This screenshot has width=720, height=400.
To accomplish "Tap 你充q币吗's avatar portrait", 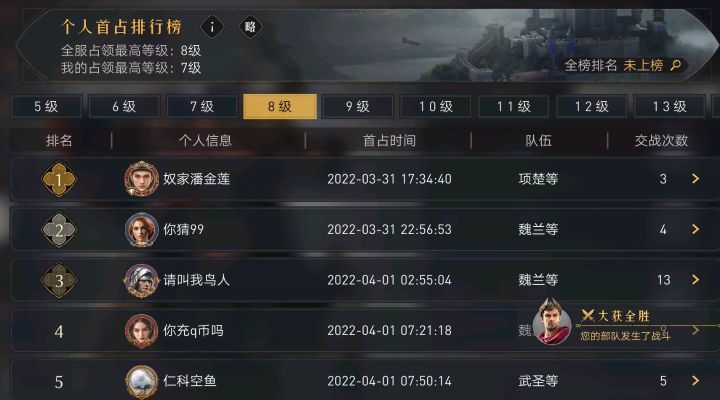I will [x=141, y=331].
